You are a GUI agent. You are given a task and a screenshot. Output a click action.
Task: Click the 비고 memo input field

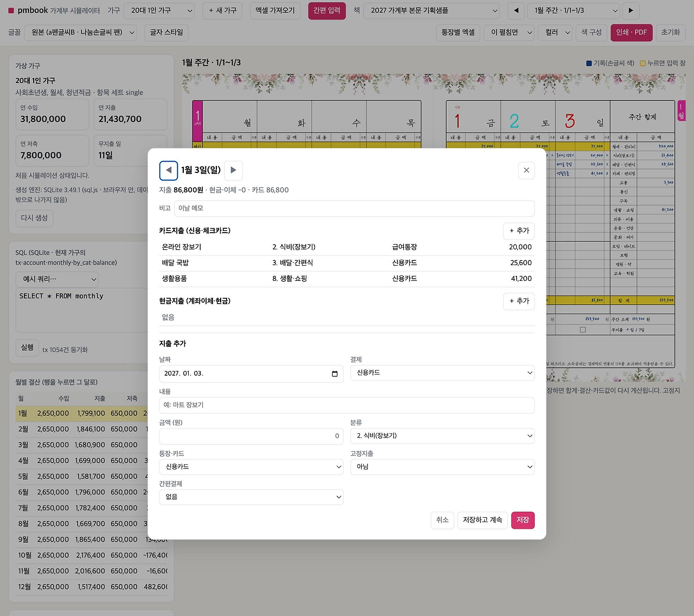tap(354, 208)
